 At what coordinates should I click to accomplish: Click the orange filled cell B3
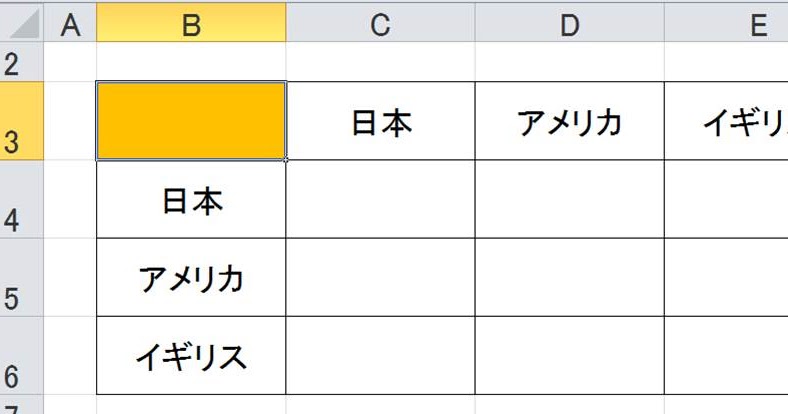(191, 121)
